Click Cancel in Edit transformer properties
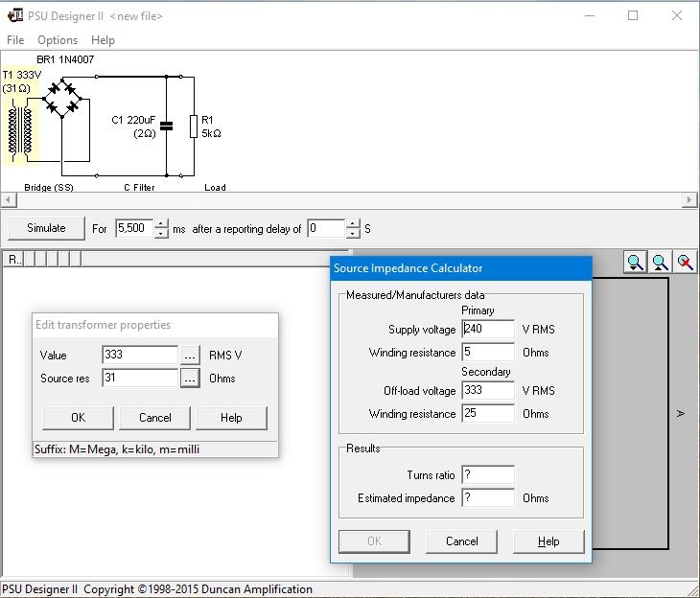Screen dimensions: 700x598 [155, 418]
